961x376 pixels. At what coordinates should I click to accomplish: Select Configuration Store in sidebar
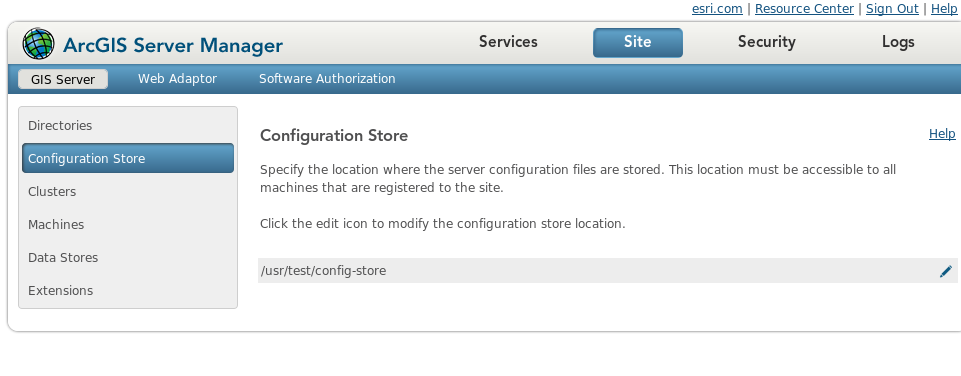(x=127, y=158)
